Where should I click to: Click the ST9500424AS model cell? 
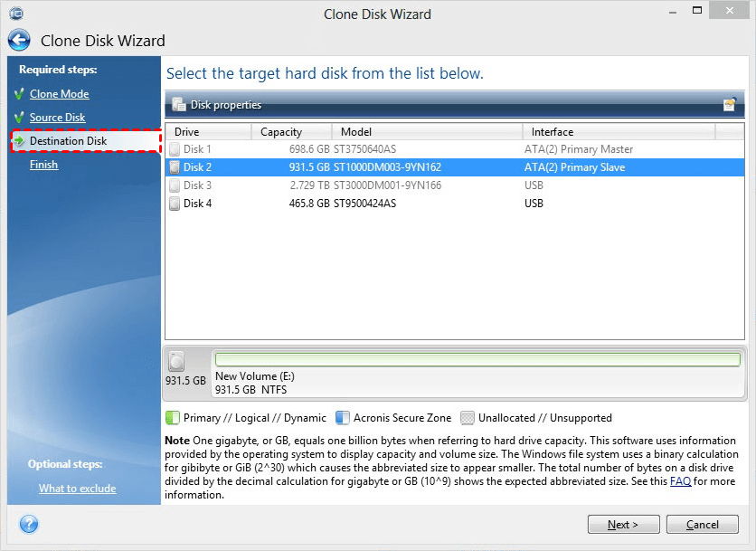coord(365,204)
